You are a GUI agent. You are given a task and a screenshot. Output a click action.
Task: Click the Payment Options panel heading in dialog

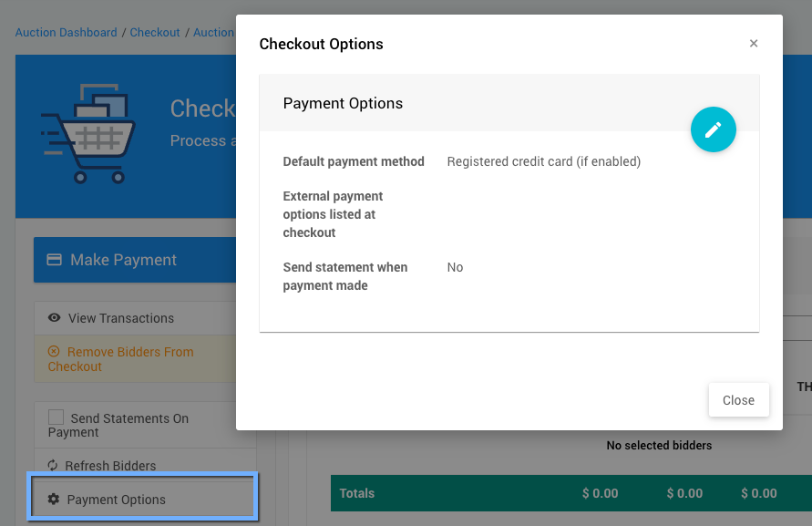343,103
